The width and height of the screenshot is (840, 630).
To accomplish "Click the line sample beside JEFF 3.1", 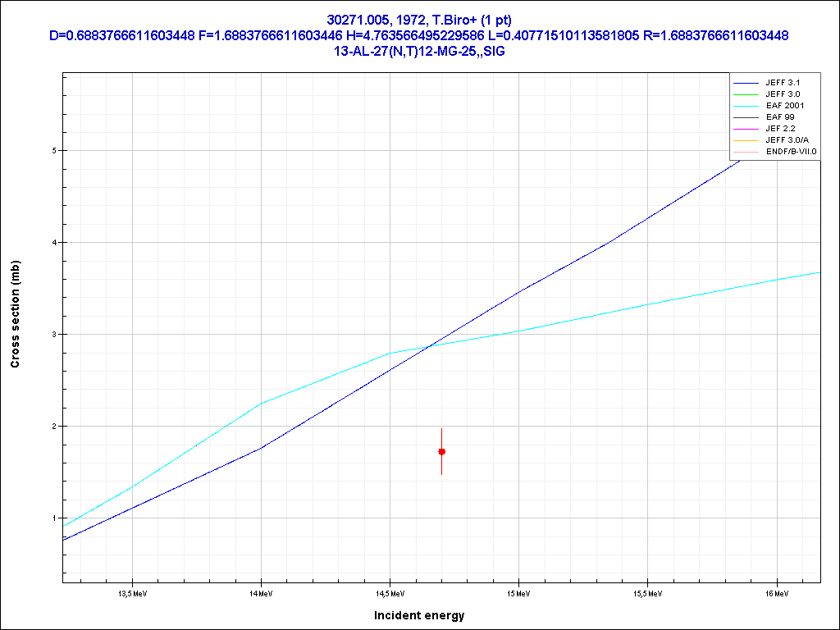I will [746, 83].
